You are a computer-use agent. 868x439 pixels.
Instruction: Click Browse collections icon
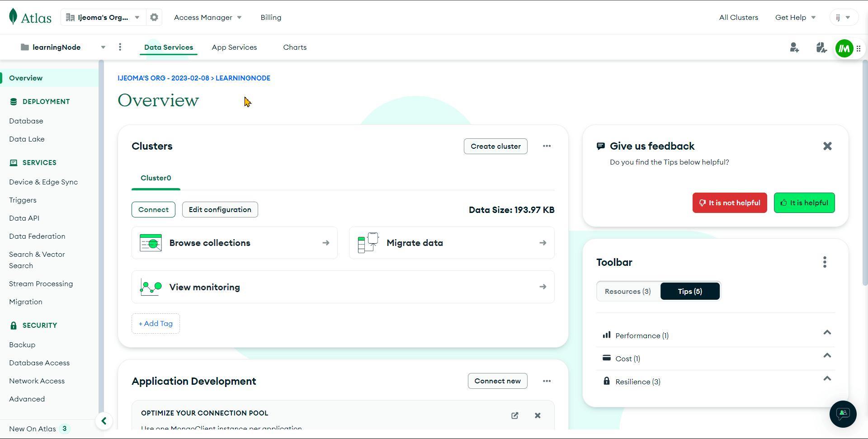pos(151,243)
